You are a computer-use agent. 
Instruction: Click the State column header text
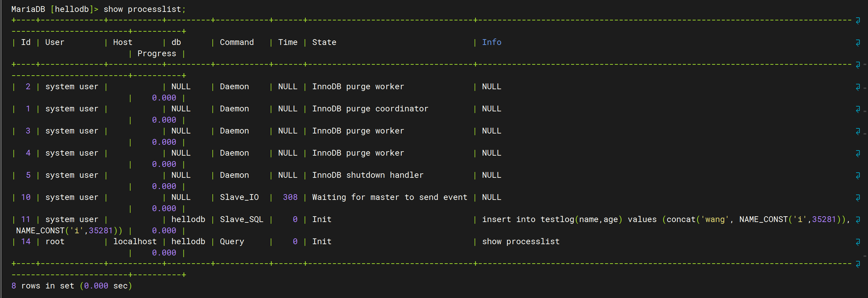tap(324, 42)
